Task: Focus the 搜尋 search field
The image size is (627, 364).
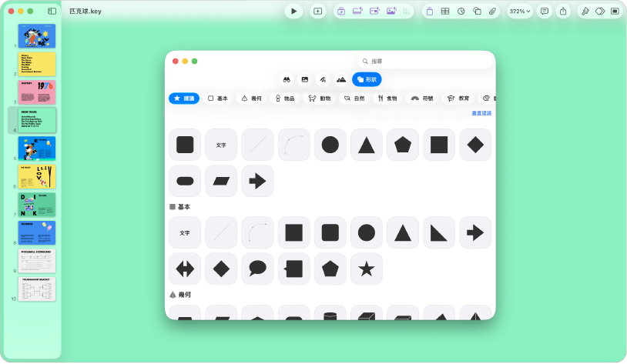Action: tap(424, 61)
